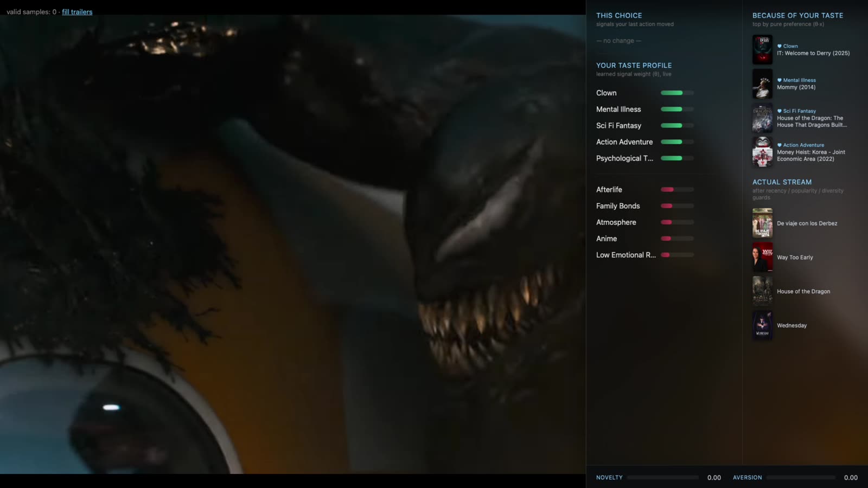Viewport: 868px width, 488px height.
Task: Select the House That Dragons Built poster
Action: click(762, 118)
